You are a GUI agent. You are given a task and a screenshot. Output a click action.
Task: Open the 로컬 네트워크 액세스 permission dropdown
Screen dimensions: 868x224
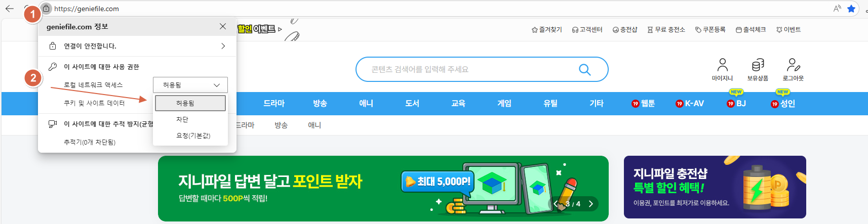click(190, 85)
